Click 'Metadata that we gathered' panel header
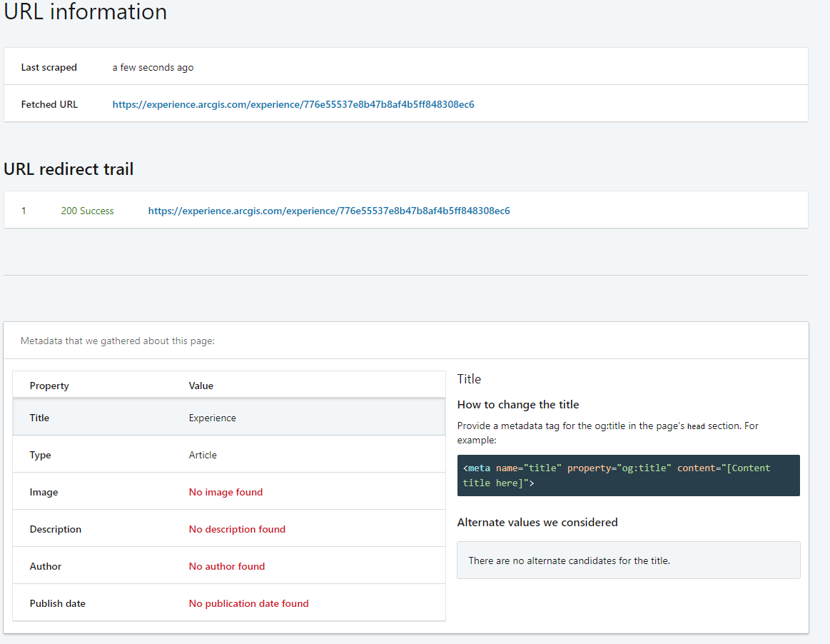The height and width of the screenshot is (644, 830). (x=406, y=341)
